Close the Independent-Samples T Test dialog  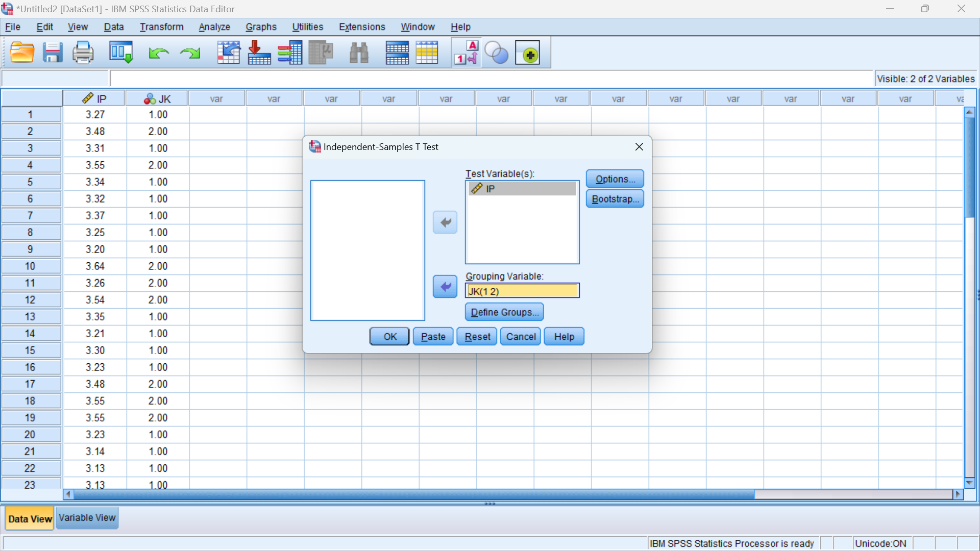click(639, 147)
